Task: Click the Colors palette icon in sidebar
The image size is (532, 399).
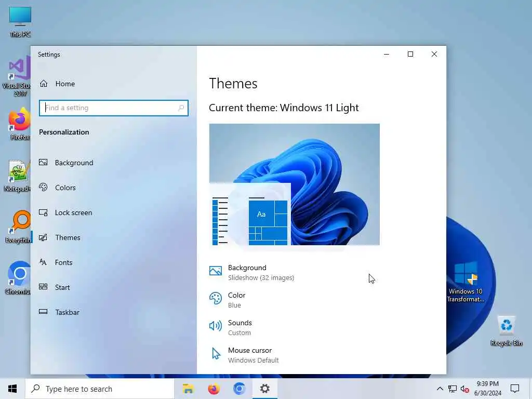Action: [43, 187]
